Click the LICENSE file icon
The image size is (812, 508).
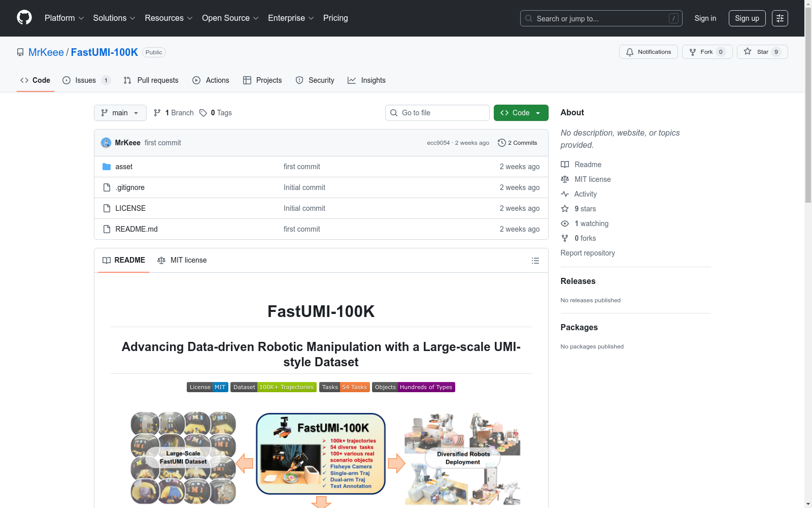point(107,208)
